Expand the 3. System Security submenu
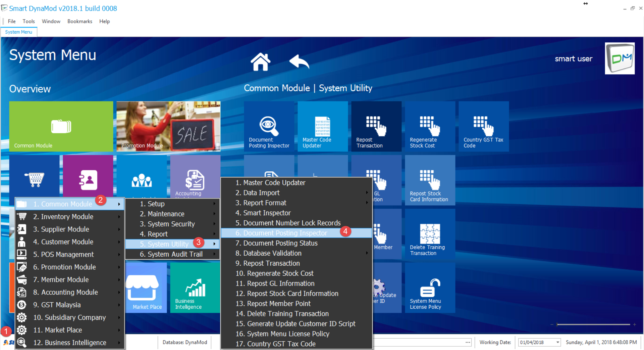This screenshot has width=644, height=350. click(172, 224)
